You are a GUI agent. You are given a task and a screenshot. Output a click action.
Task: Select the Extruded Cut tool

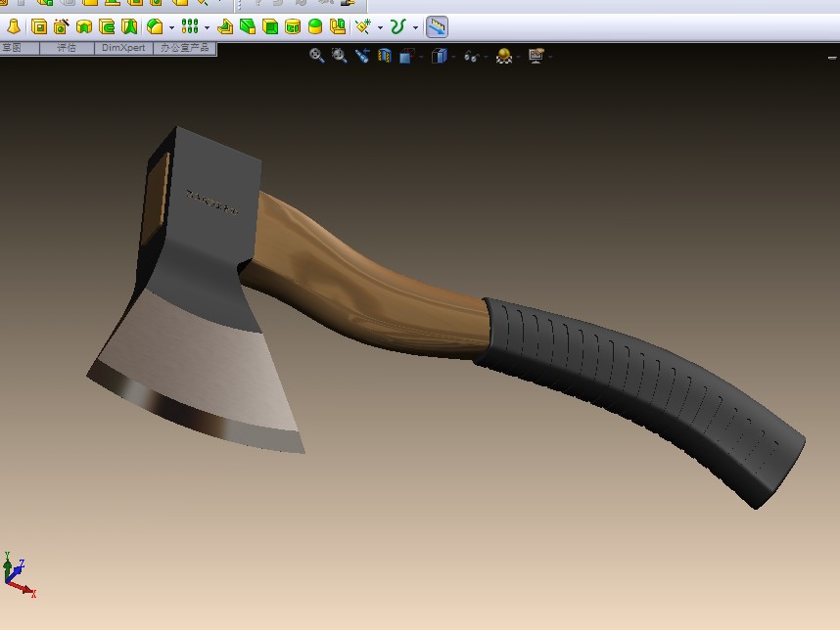pyautogui.click(x=39, y=26)
